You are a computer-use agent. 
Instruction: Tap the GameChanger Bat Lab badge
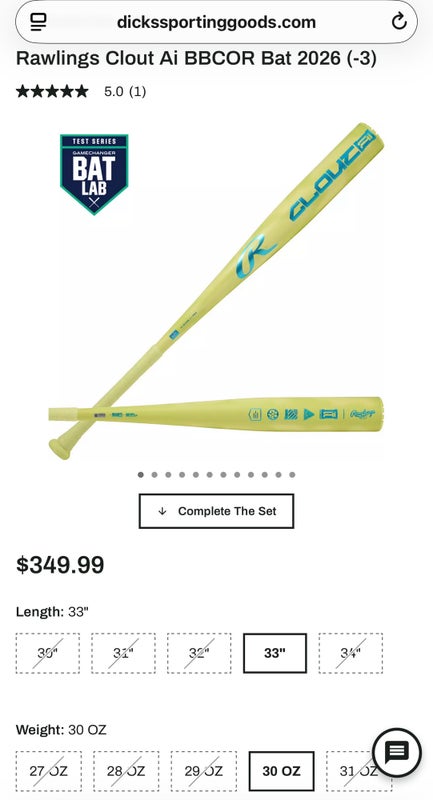tap(94, 174)
